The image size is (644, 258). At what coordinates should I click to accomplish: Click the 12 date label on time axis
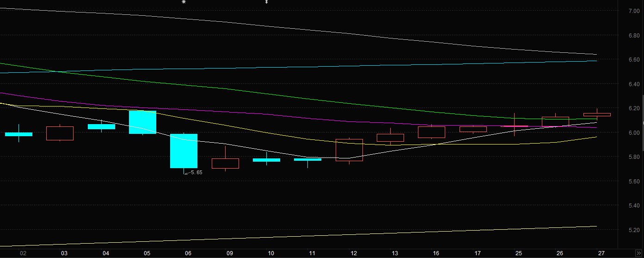tap(354, 253)
